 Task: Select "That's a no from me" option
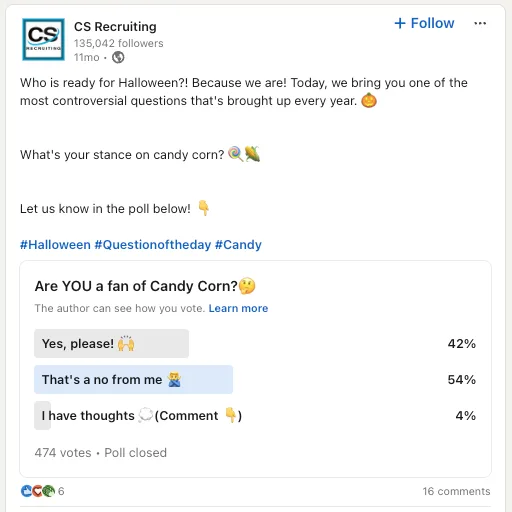pyautogui.click(x=256, y=380)
